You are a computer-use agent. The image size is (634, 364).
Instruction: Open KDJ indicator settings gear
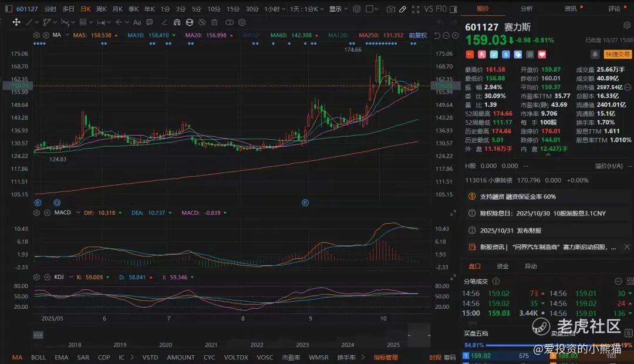36,277
